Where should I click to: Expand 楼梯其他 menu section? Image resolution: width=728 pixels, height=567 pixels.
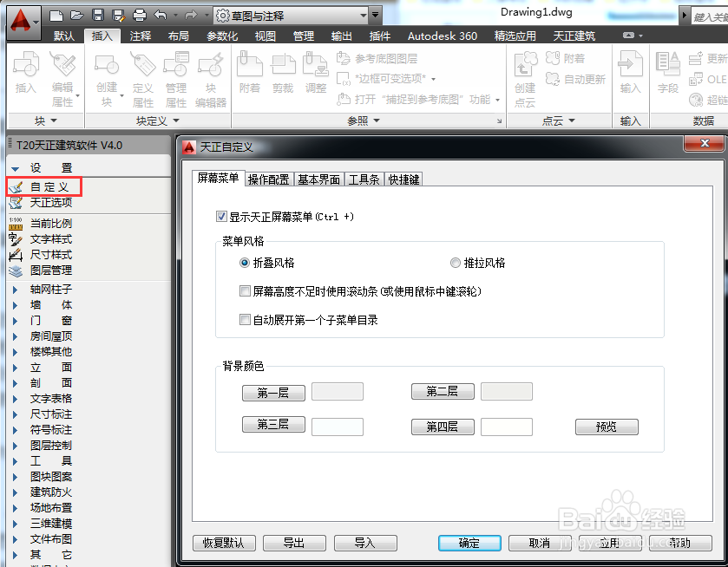pyautogui.click(x=16, y=352)
